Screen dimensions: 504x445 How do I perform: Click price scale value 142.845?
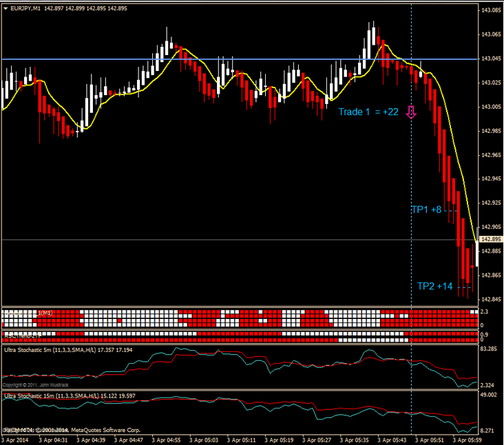(491, 300)
